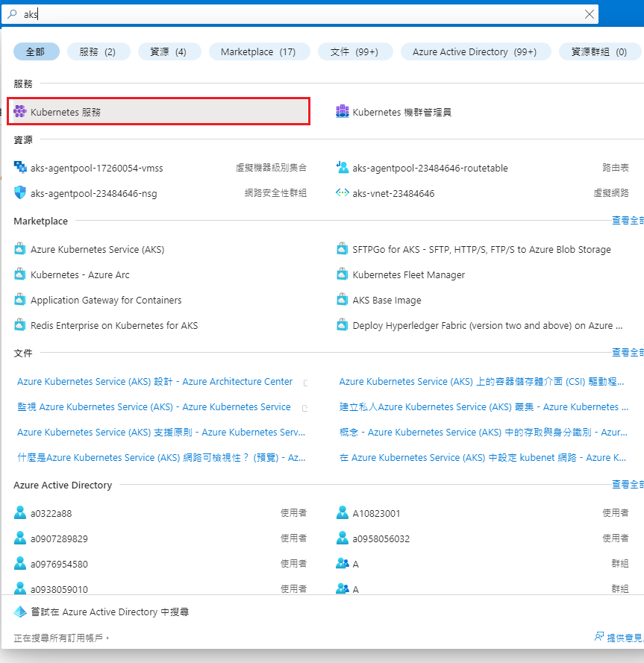The image size is (644, 663).
Task: Open the Kubernetes 服務 icon
Action: tap(20, 112)
